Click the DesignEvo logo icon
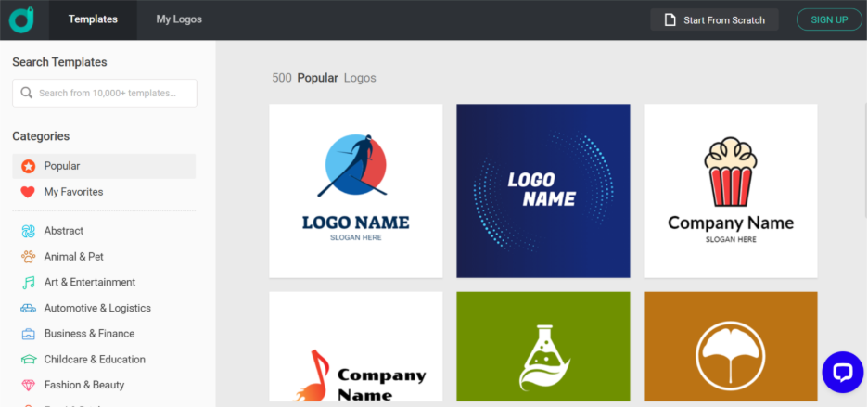The height and width of the screenshot is (407, 868). pos(21,19)
